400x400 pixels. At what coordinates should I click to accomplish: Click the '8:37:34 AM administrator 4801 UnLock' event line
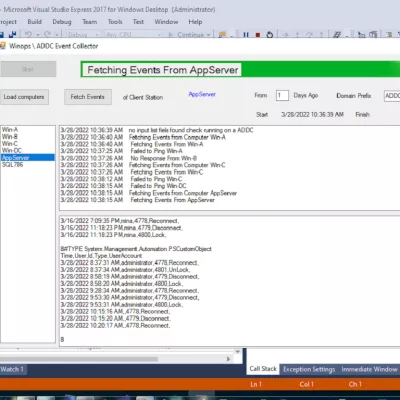coord(126,270)
